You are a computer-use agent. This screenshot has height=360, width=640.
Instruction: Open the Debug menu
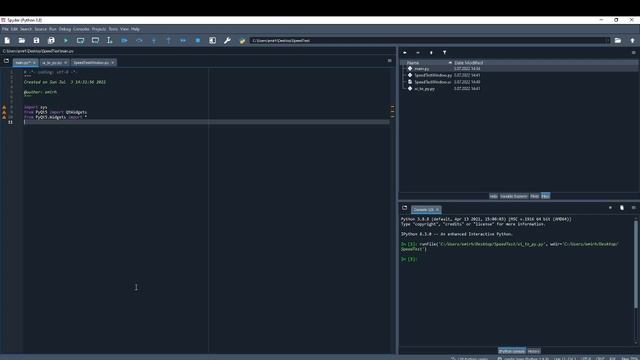coord(65,29)
